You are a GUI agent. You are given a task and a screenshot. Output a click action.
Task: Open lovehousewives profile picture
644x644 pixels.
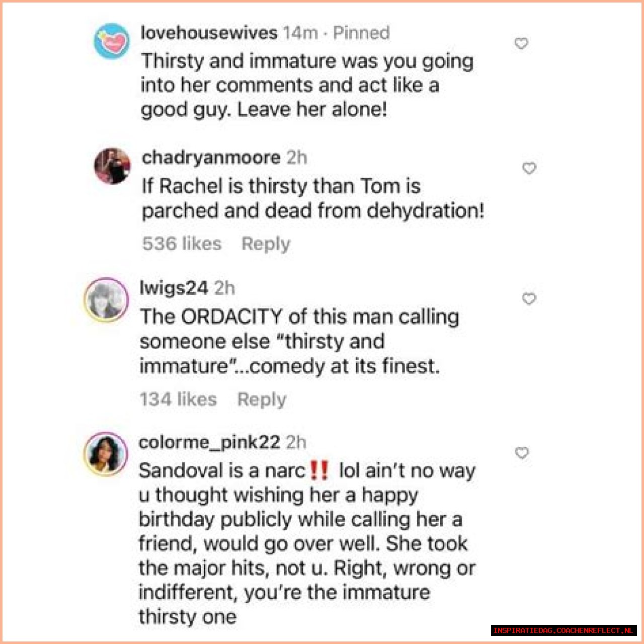coord(112,41)
